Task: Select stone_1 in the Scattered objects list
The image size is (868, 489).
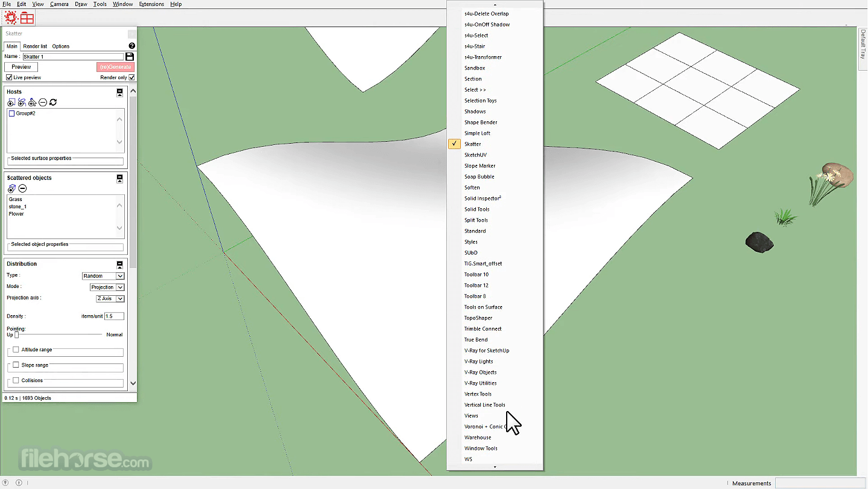Action: pos(17,206)
